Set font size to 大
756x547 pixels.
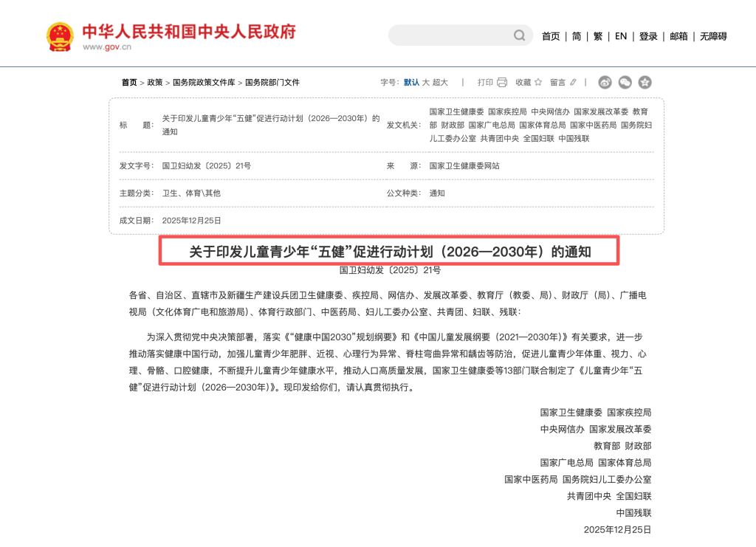425,83
